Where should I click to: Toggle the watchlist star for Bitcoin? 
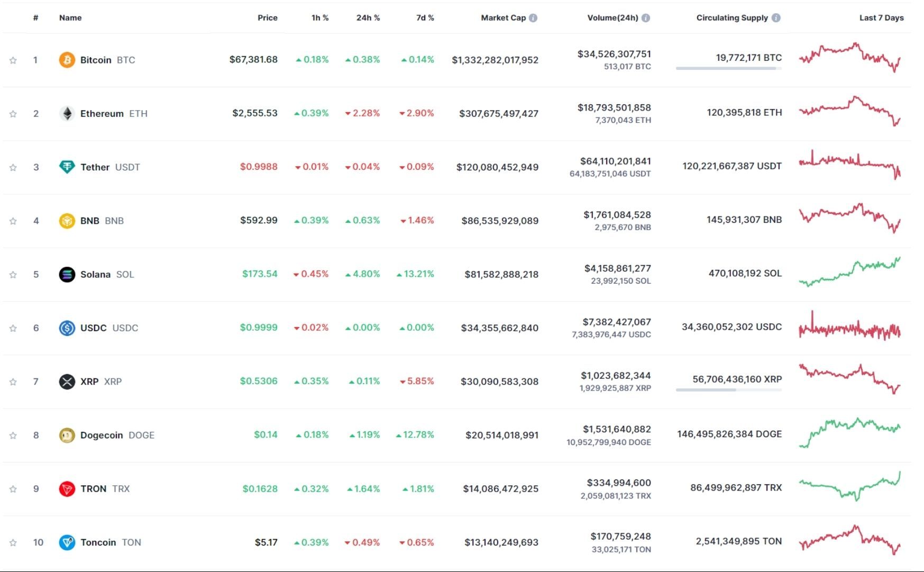pyautogui.click(x=12, y=60)
